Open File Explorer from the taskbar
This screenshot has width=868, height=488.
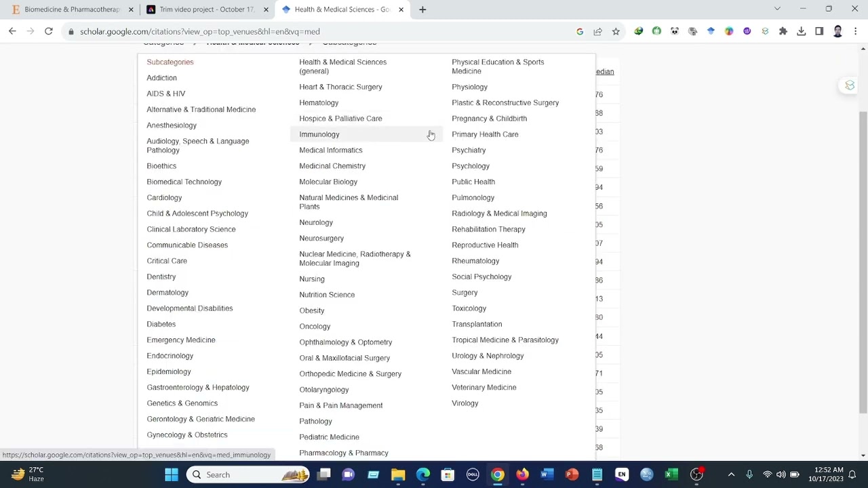(x=398, y=474)
